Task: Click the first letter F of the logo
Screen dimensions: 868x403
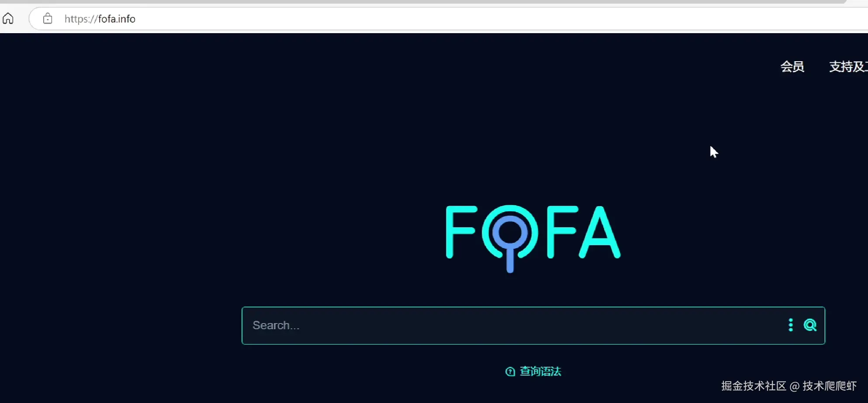Action: click(x=460, y=232)
